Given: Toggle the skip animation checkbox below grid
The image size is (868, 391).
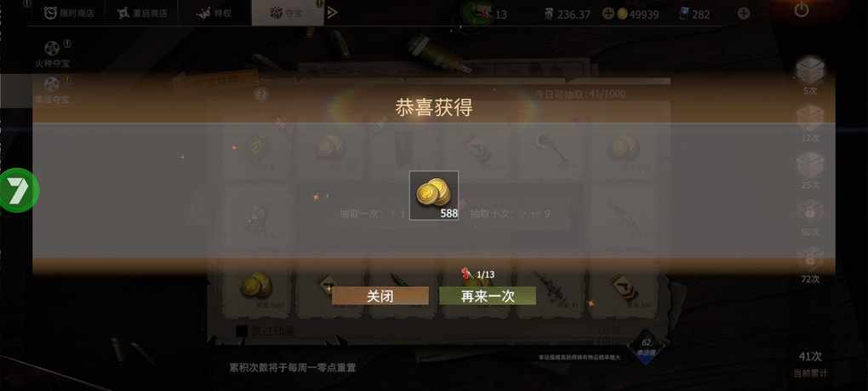Looking at the screenshot, I should pos(242,331).
